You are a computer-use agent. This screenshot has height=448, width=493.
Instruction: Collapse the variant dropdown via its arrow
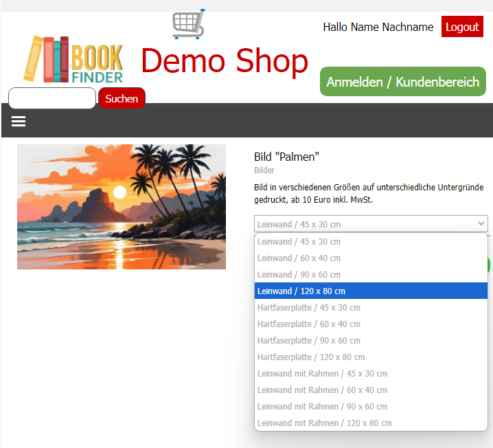(481, 224)
